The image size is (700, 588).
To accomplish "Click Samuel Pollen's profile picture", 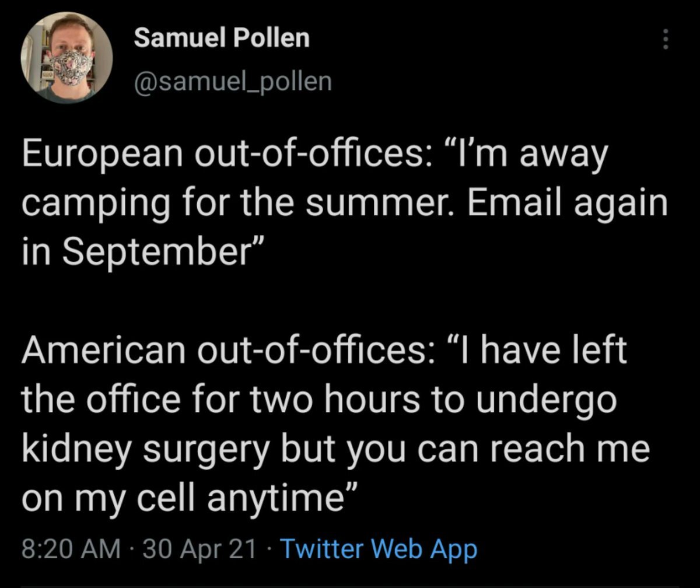I will [x=68, y=57].
